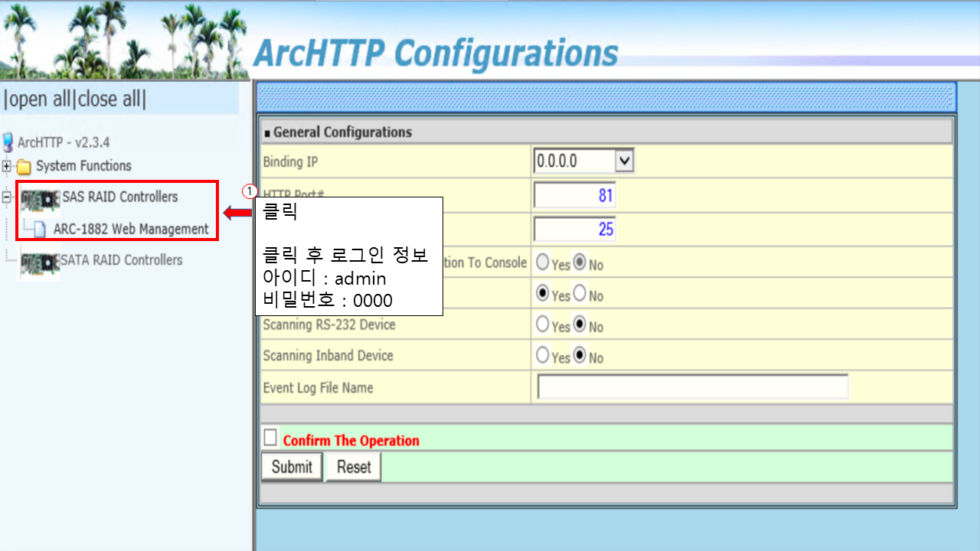Click the ARC-1882 Web Management page icon
The width and height of the screenshot is (980, 551).
(40, 229)
